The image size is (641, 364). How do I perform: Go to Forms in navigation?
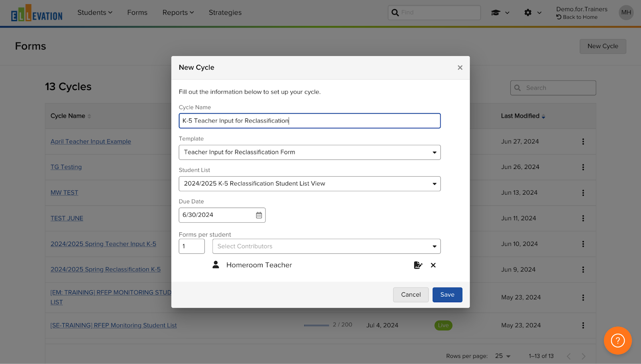[137, 12]
